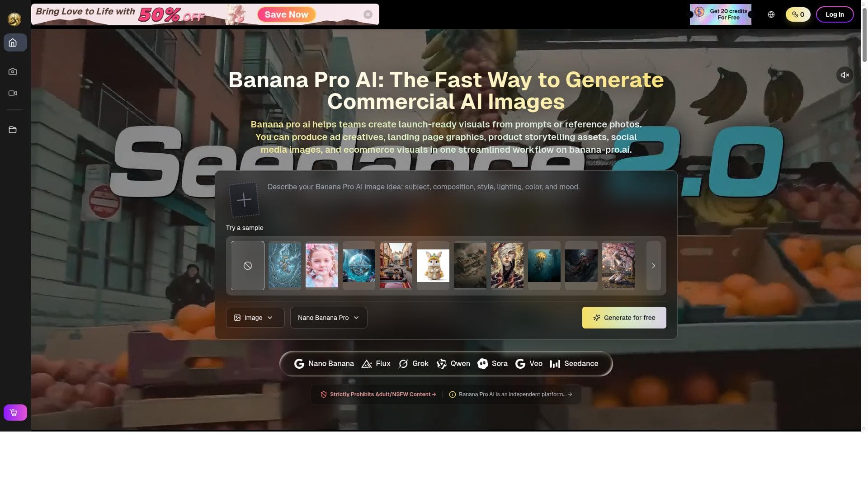Pick the bunny in raincoat sample thumbnail
Screen dimensions: 868x488
point(433,266)
